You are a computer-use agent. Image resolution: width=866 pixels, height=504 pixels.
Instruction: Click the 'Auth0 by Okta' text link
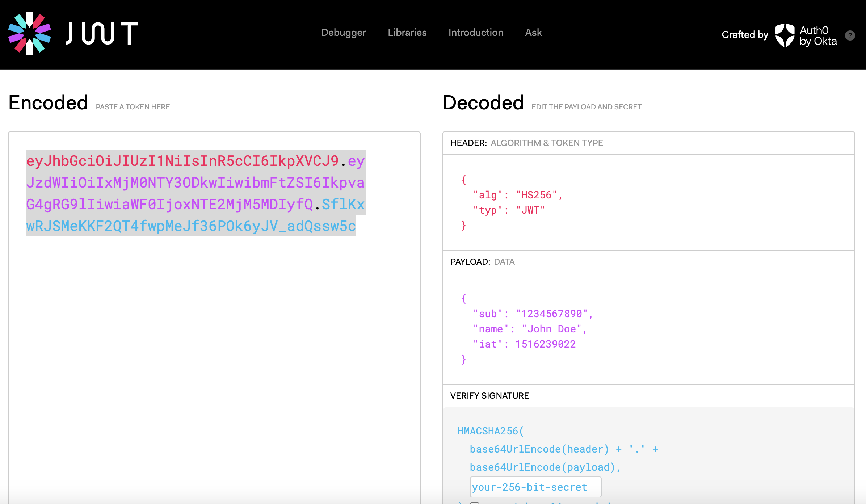click(818, 35)
